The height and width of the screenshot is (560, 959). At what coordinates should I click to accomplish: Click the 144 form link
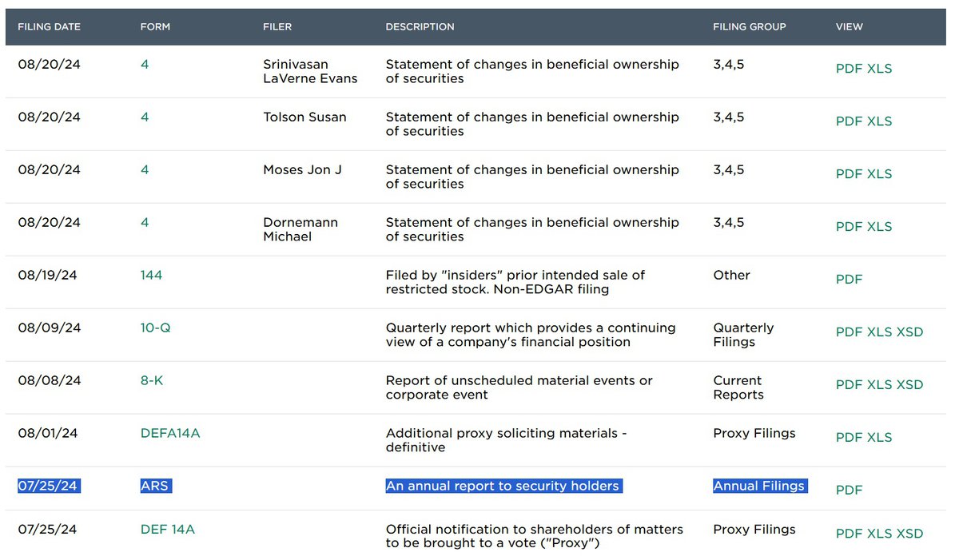(x=151, y=276)
